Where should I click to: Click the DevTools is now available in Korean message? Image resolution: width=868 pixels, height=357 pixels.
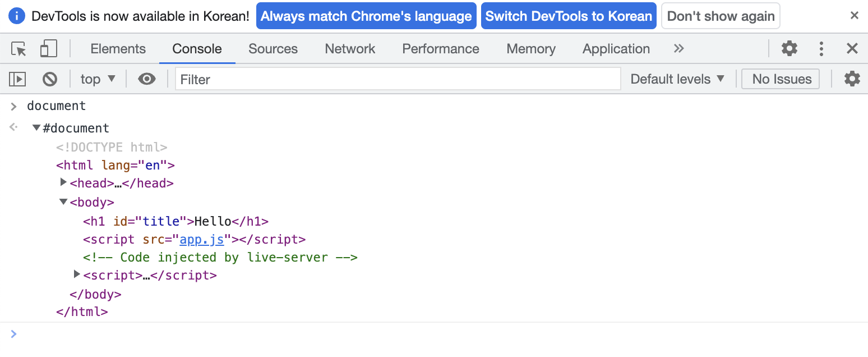click(141, 16)
